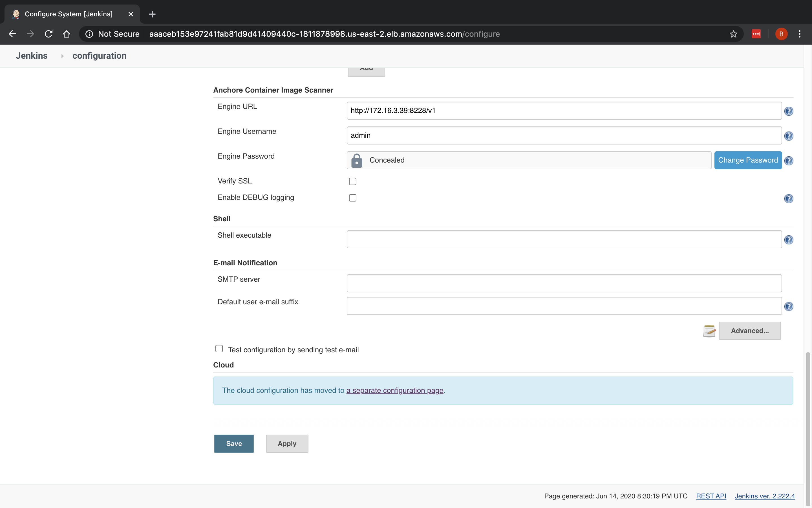Screen dimensions: 812x508
Task: Bookmark this page with the star icon
Action: (x=734, y=34)
